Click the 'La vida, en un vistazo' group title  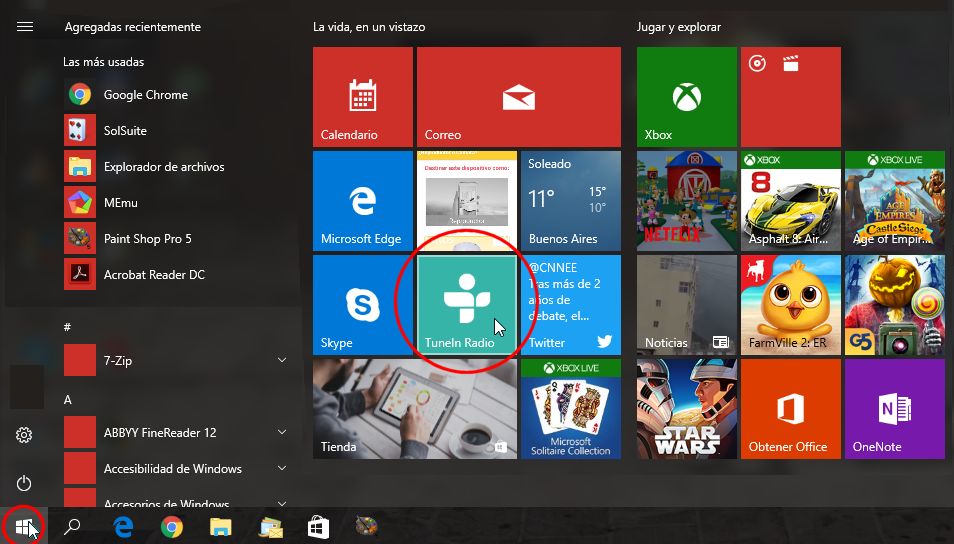(x=369, y=27)
